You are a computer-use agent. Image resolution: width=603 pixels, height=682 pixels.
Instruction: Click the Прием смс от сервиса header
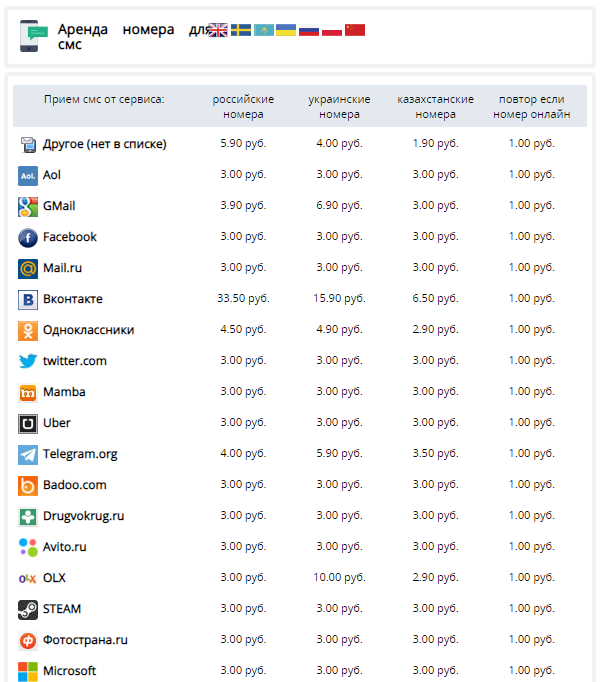[x=104, y=99]
